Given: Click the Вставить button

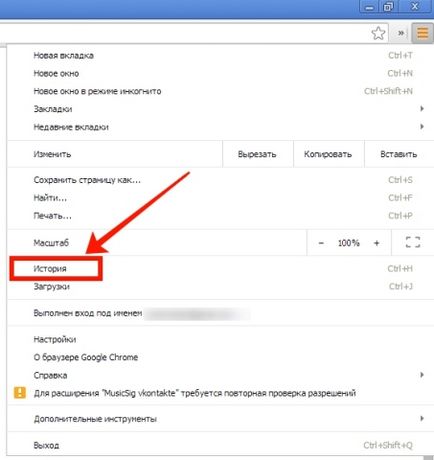Looking at the screenshot, I should (399, 154).
